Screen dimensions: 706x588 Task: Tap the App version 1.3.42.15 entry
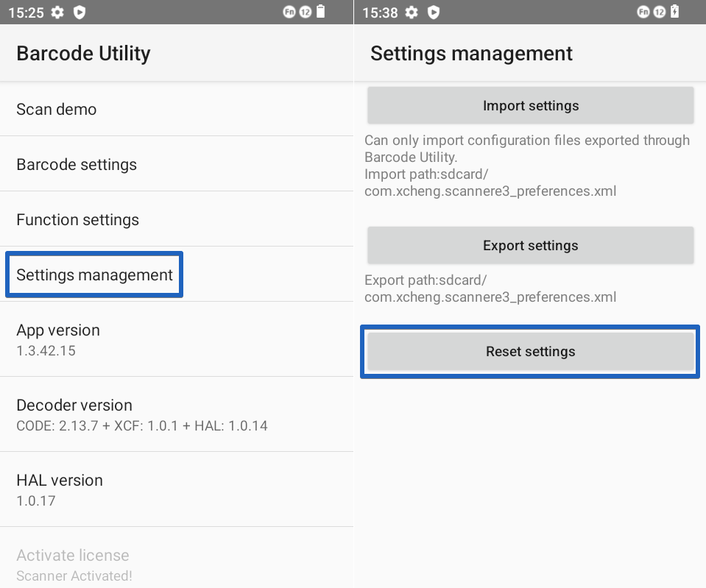(x=58, y=339)
